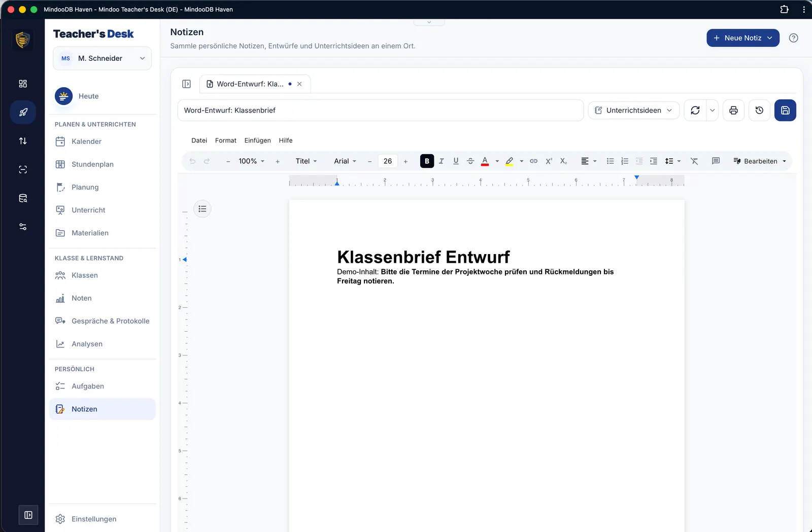The width and height of the screenshot is (812, 532).
Task: Increase font size with plus button
Action: [x=405, y=161]
